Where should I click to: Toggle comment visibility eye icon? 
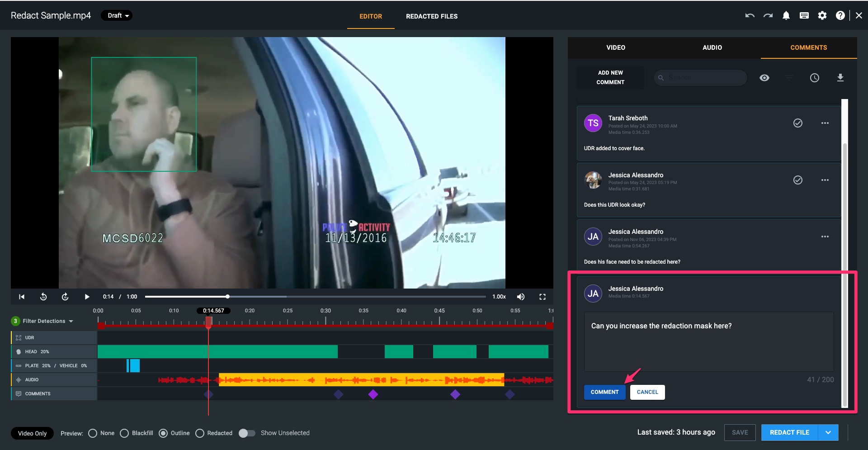764,78
